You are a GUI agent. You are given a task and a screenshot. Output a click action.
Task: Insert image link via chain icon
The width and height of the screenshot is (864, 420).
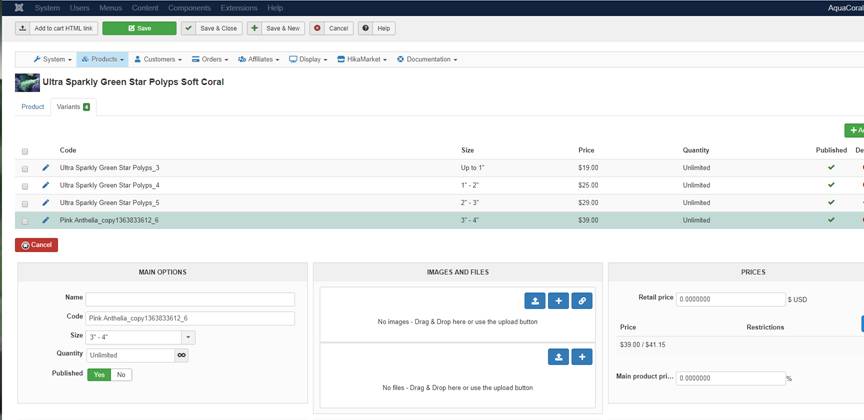point(582,301)
